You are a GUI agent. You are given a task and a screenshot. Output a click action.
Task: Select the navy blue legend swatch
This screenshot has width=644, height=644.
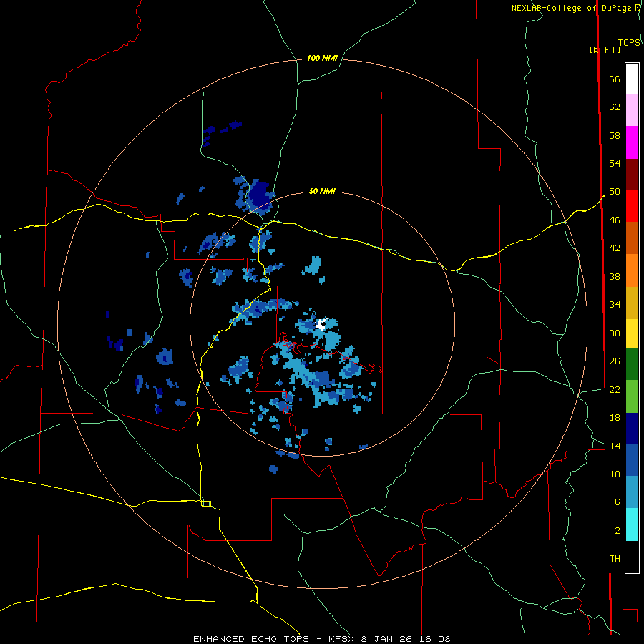pos(632,429)
